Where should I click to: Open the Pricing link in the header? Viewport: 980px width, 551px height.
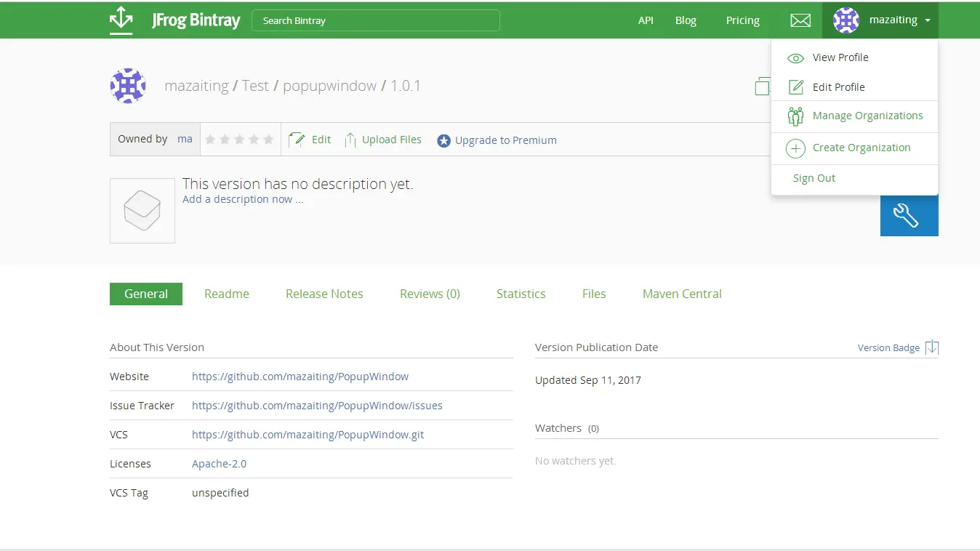(x=743, y=20)
